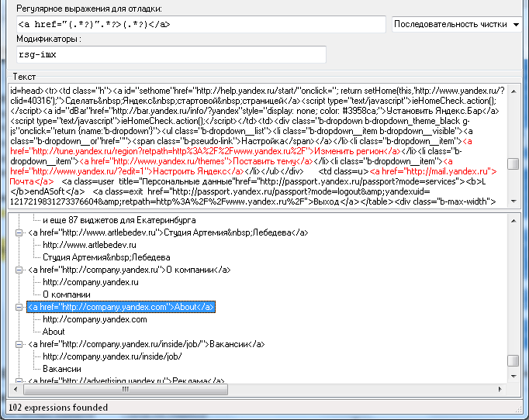Screen dimensions: 529x420
Task: Click the regular expression input field
Action: (201, 24)
